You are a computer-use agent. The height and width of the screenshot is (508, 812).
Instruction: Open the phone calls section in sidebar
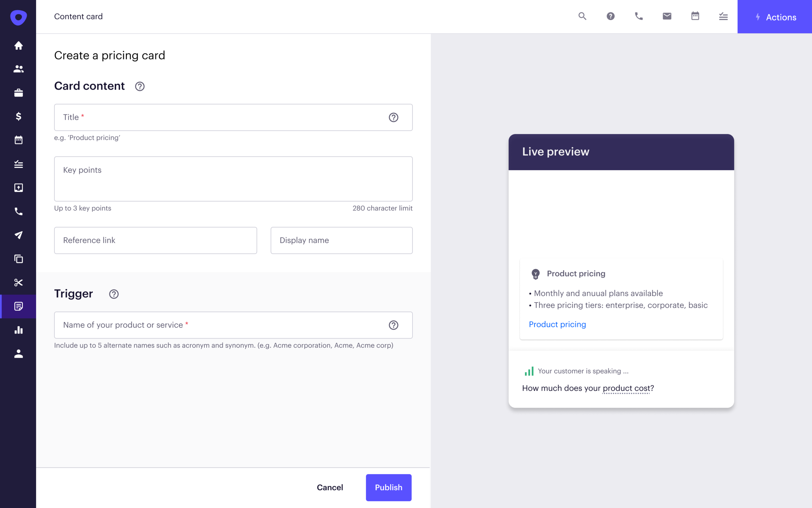coord(19,212)
